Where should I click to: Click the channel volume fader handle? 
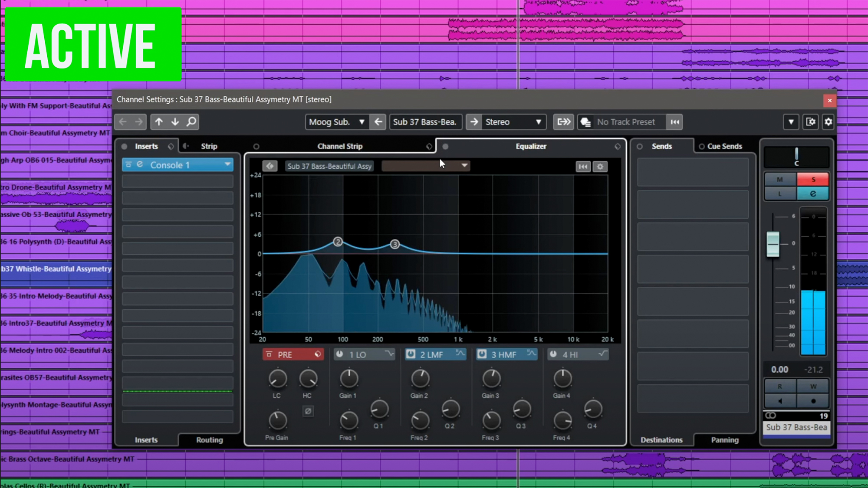[773, 244]
